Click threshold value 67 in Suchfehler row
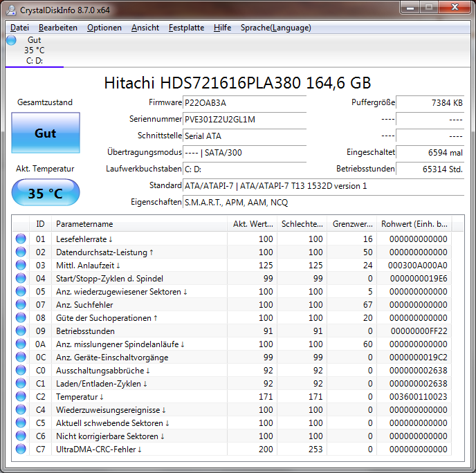The width and height of the screenshot is (476, 473). (367, 304)
